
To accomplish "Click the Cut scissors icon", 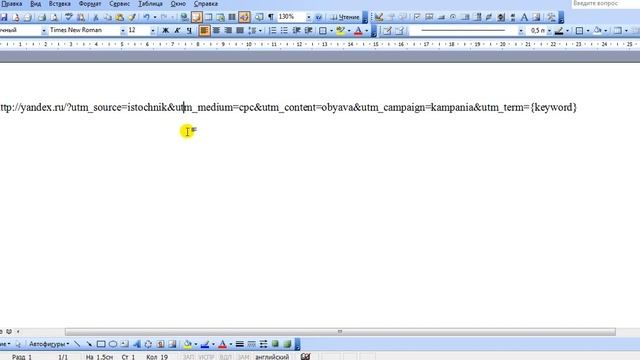I will [x=96, y=17].
